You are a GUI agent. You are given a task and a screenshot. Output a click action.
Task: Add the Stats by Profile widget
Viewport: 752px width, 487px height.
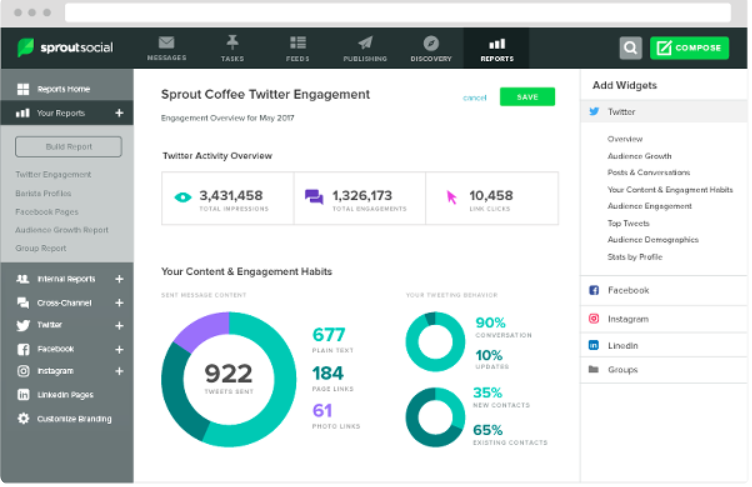(634, 257)
